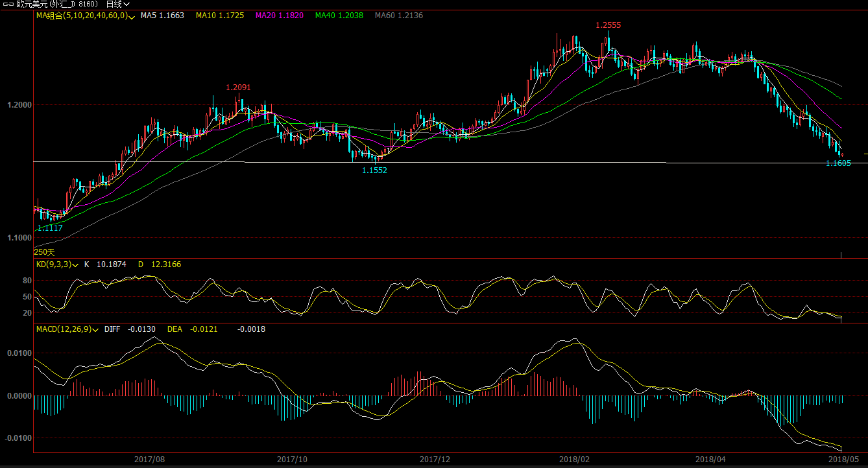The image size is (868, 468).
Task: Click the MA60 1.2136 value label
Action: click(x=399, y=16)
